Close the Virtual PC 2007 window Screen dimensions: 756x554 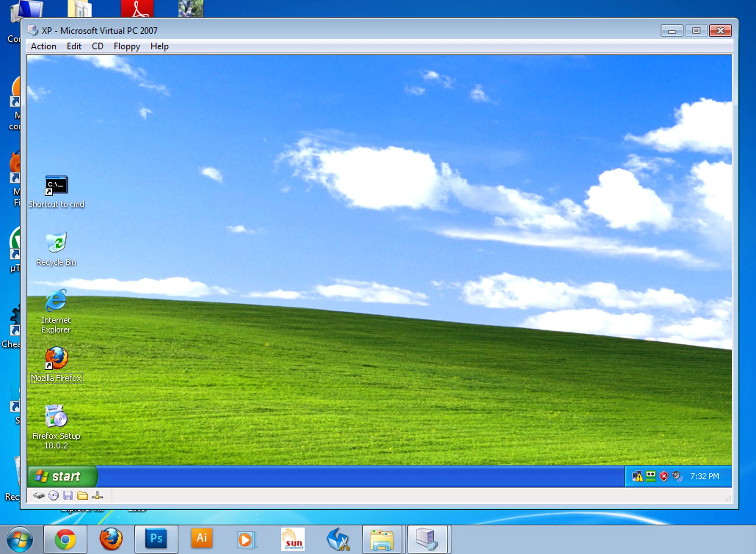(720, 30)
